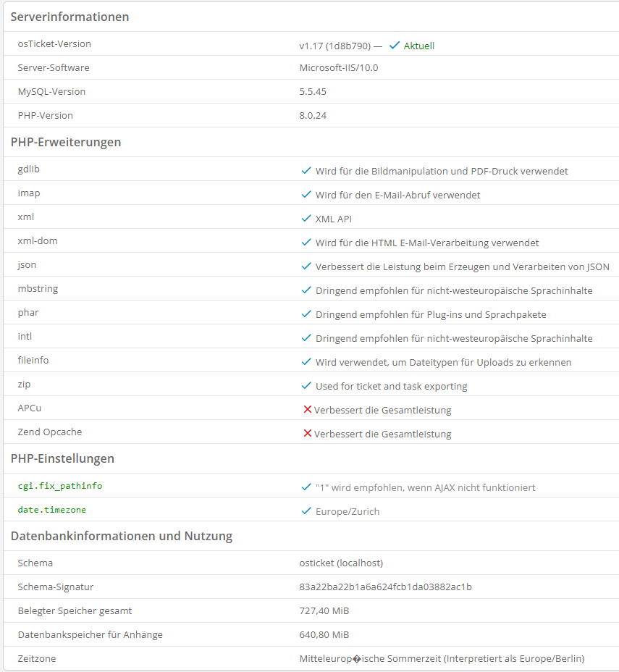Click the checkmark for the json extension

(x=306, y=266)
